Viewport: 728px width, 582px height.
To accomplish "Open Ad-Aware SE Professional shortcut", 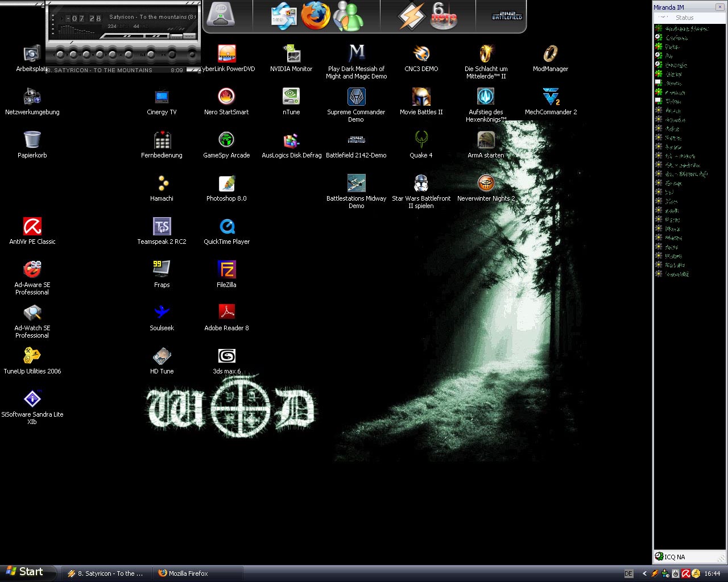I will point(32,277).
